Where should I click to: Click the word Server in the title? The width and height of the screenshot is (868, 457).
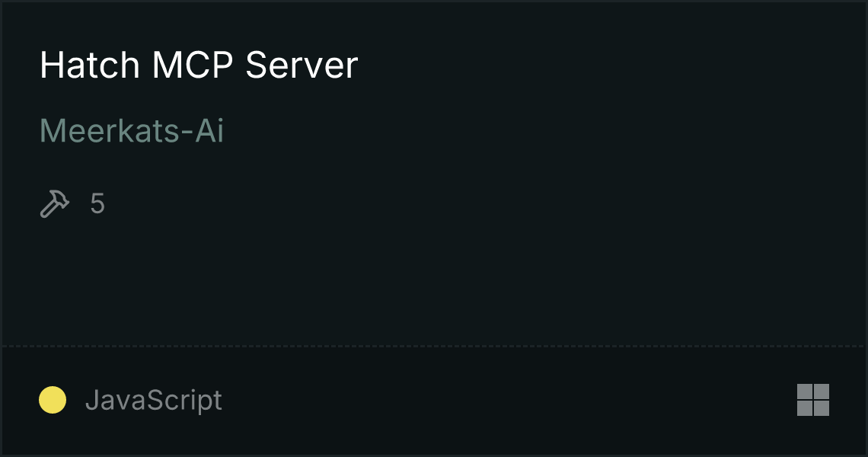coord(302,66)
